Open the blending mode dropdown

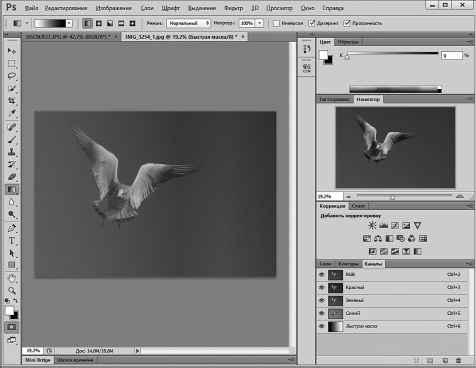click(x=188, y=23)
